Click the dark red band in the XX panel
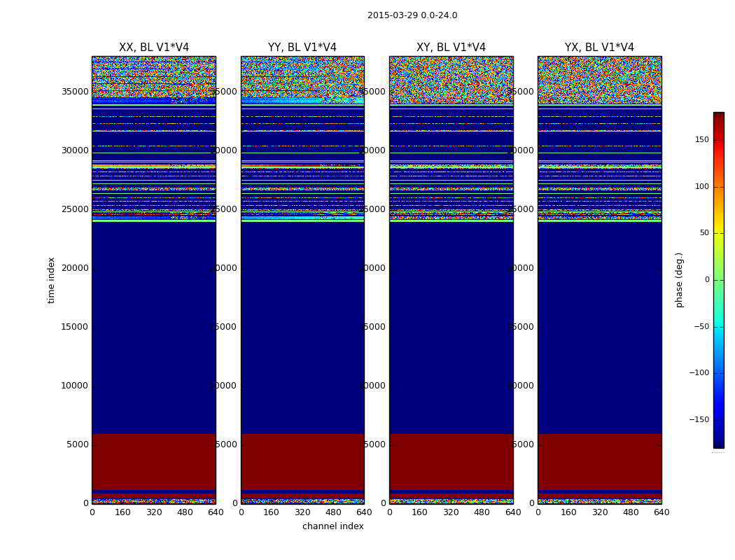Image resolution: width=735 pixels, height=560 pixels. 153,461
